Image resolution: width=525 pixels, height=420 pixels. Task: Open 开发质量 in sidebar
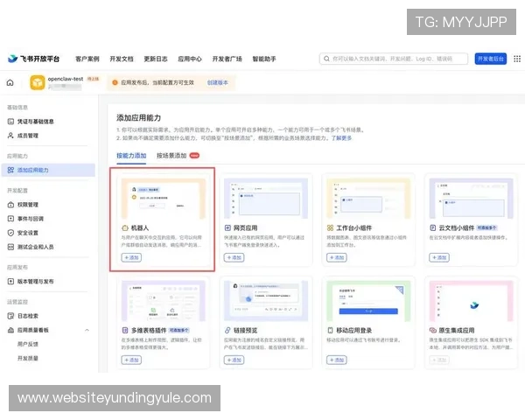pyautogui.click(x=28, y=358)
